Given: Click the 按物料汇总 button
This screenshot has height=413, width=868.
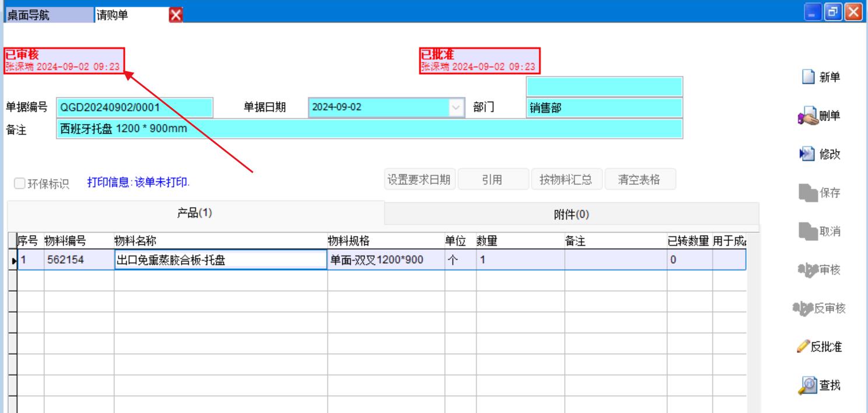Looking at the screenshot, I should tap(565, 180).
